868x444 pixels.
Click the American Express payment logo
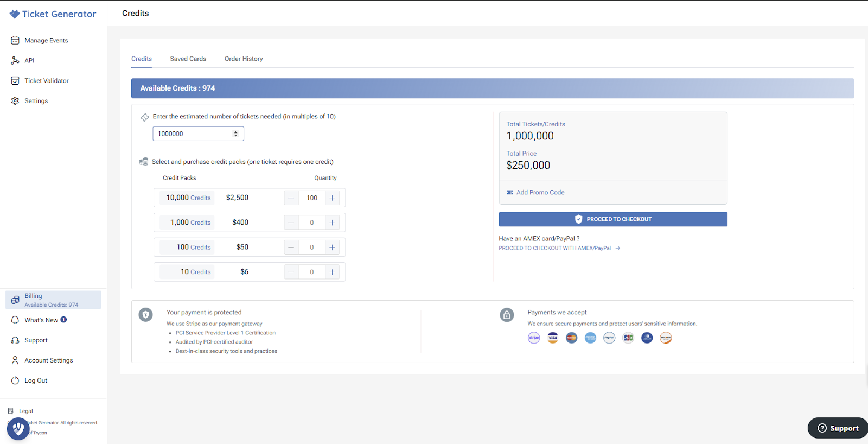tap(590, 338)
